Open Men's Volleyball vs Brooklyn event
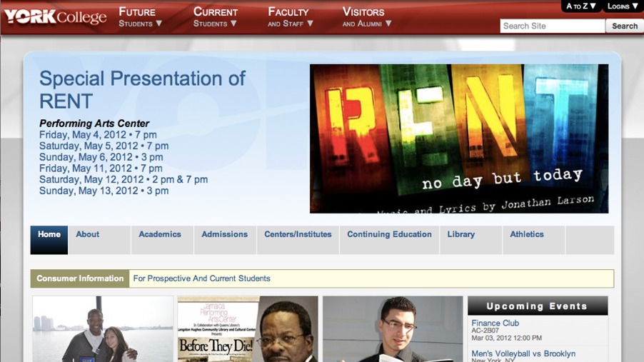 click(523, 353)
